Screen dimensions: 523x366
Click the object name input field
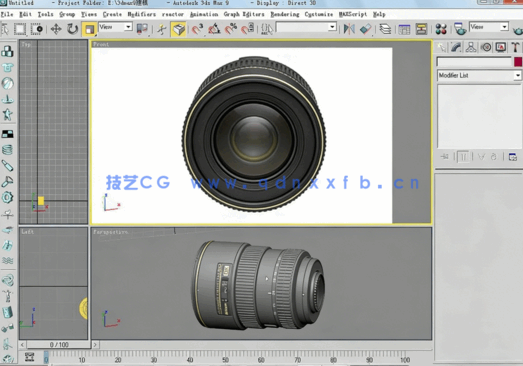(474, 62)
